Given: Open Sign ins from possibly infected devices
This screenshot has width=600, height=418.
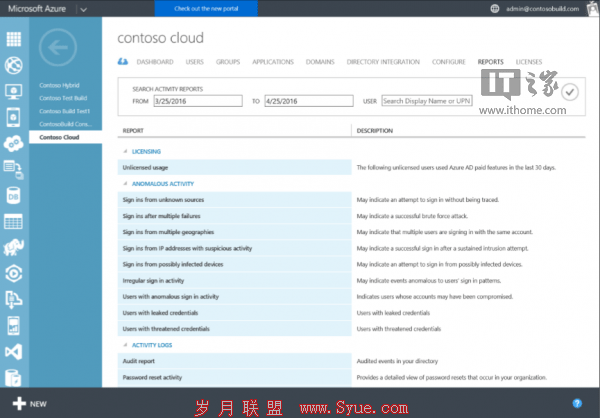Looking at the screenshot, I should pyautogui.click(x=235, y=264).
